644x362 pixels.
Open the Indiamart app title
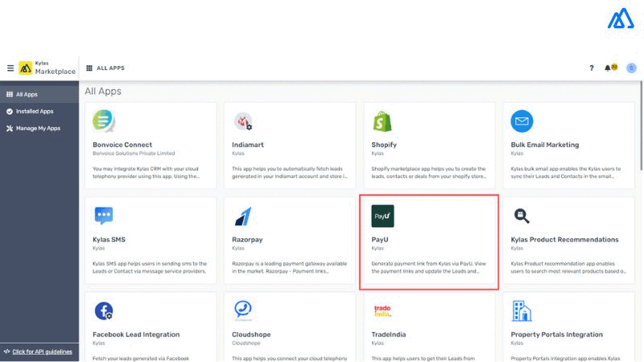point(248,145)
